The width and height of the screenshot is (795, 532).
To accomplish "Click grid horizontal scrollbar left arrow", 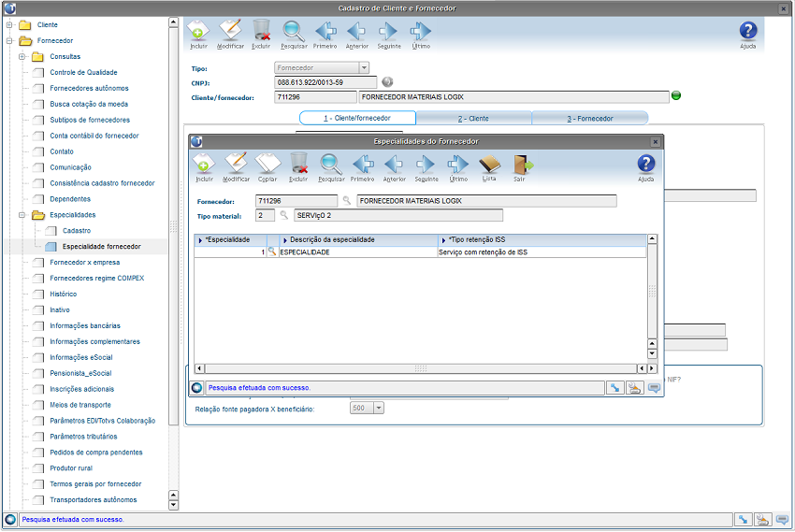I will pyautogui.click(x=199, y=368).
